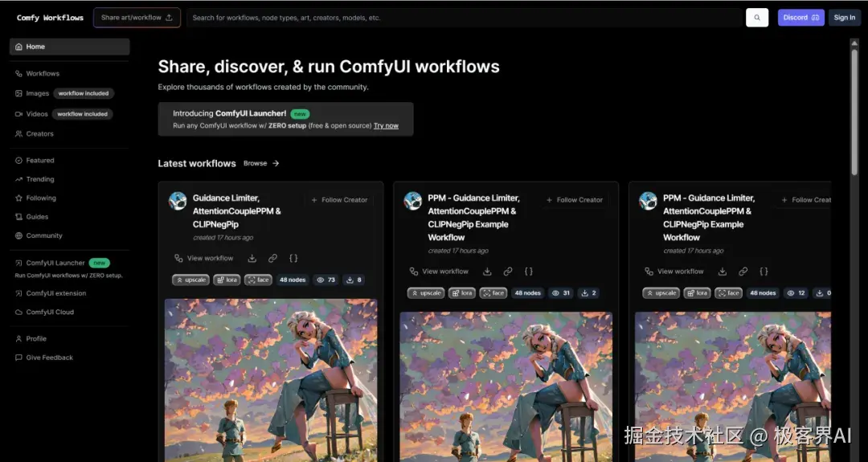Click upscale tag on middle PPM card

(x=426, y=293)
